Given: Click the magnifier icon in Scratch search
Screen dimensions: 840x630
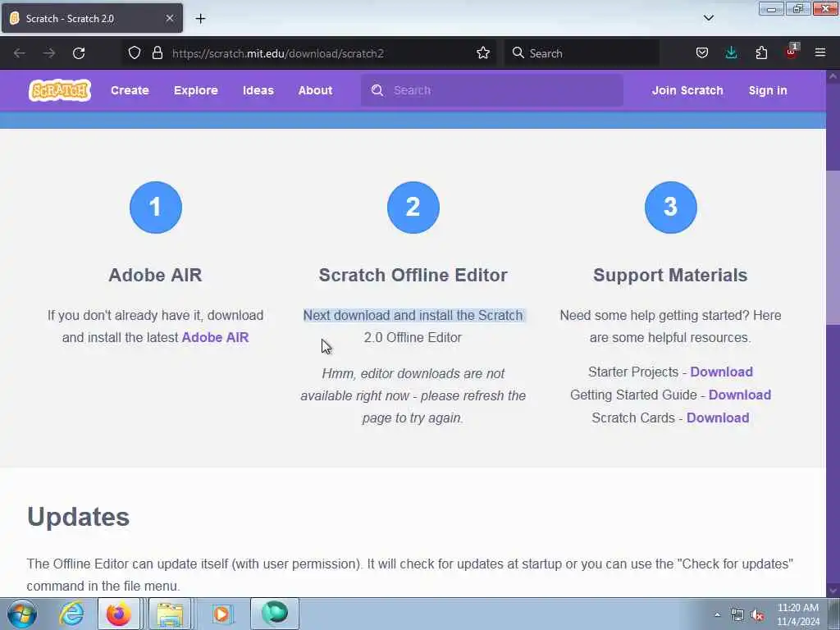Looking at the screenshot, I should pos(377,90).
